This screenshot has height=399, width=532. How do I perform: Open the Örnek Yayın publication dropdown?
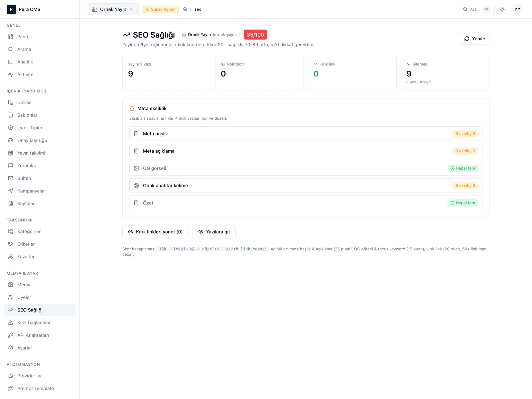113,9
